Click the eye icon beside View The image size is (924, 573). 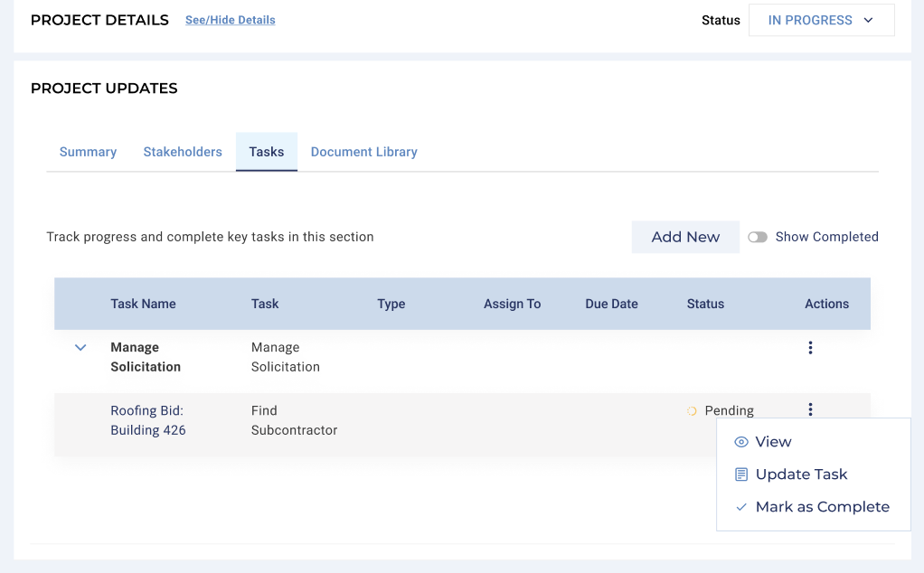(741, 442)
